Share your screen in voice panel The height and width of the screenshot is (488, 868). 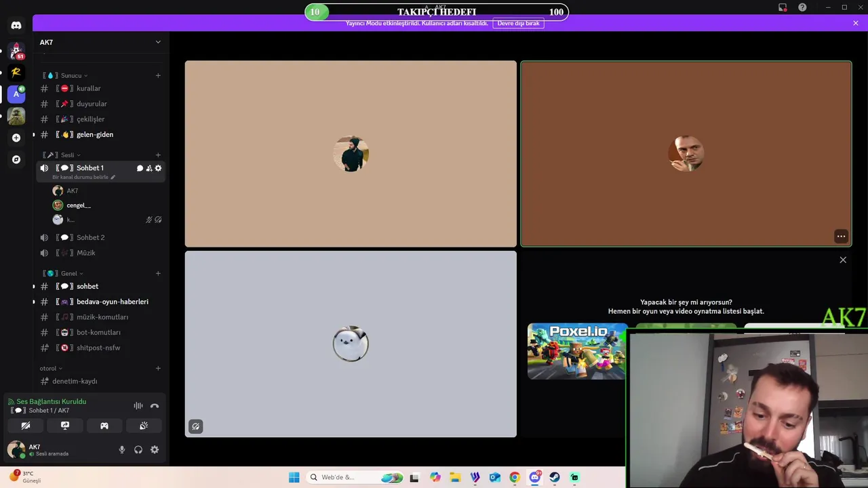pos(65,426)
